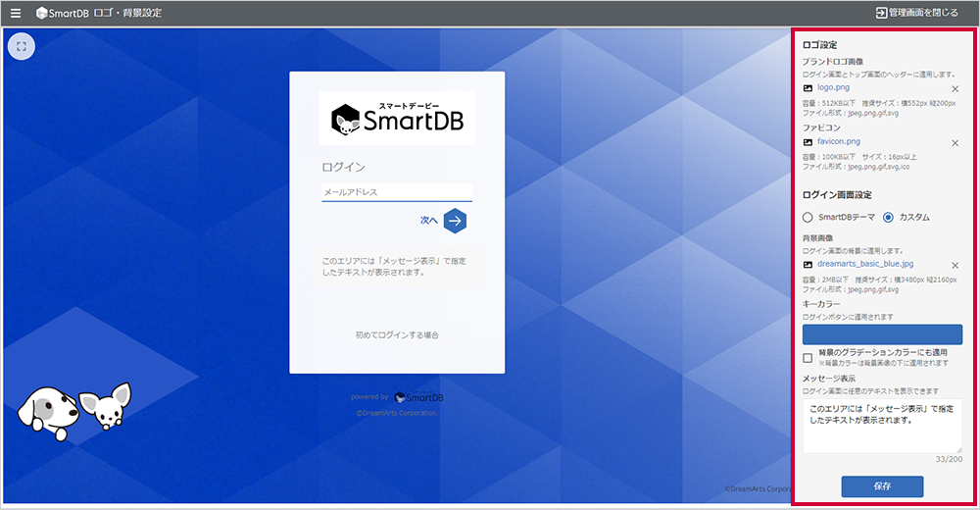980x510 pixels.
Task: Click the next arrow hexagon button
Action: coord(455,221)
